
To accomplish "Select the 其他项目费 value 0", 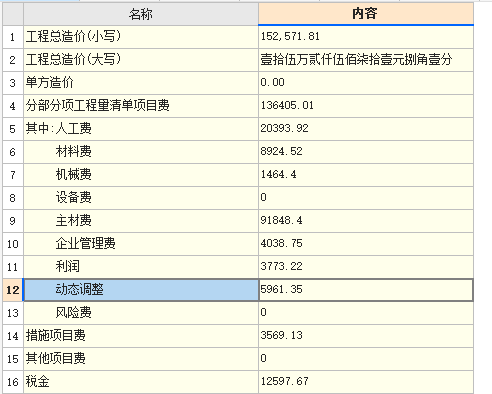I will click(x=366, y=359).
